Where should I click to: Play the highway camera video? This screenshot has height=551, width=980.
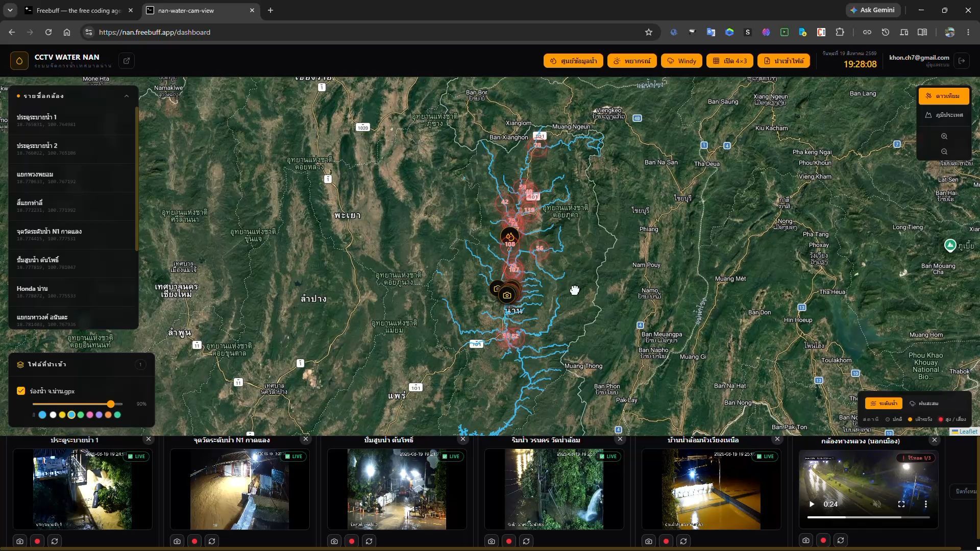click(x=812, y=504)
